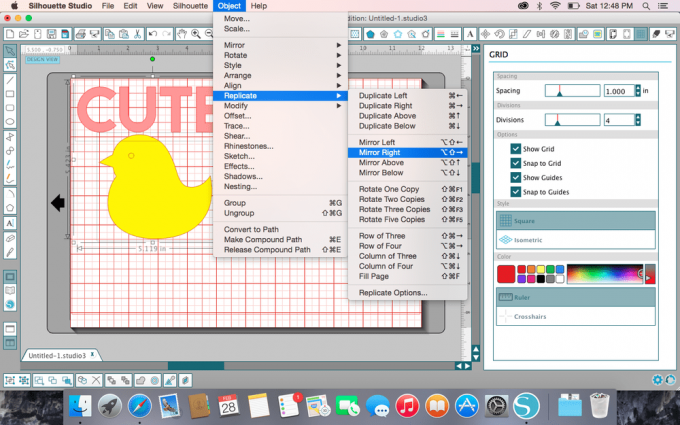
Task: Select the arrow Select tool
Action: coord(10,51)
